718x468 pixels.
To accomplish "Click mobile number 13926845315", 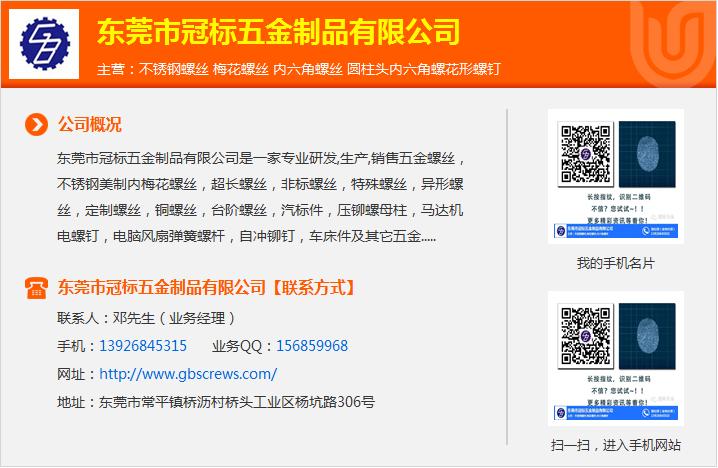I will point(143,346).
